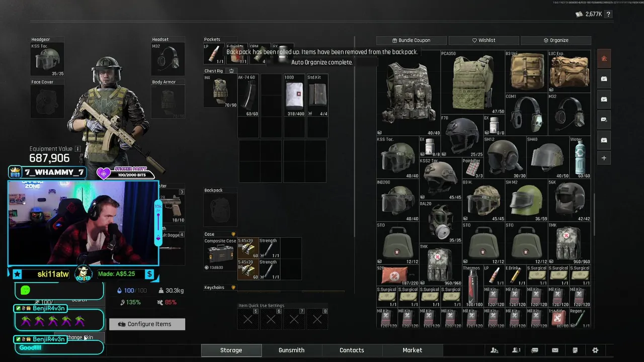
Task: Select the AK-74 60 magazine
Action: [248, 96]
